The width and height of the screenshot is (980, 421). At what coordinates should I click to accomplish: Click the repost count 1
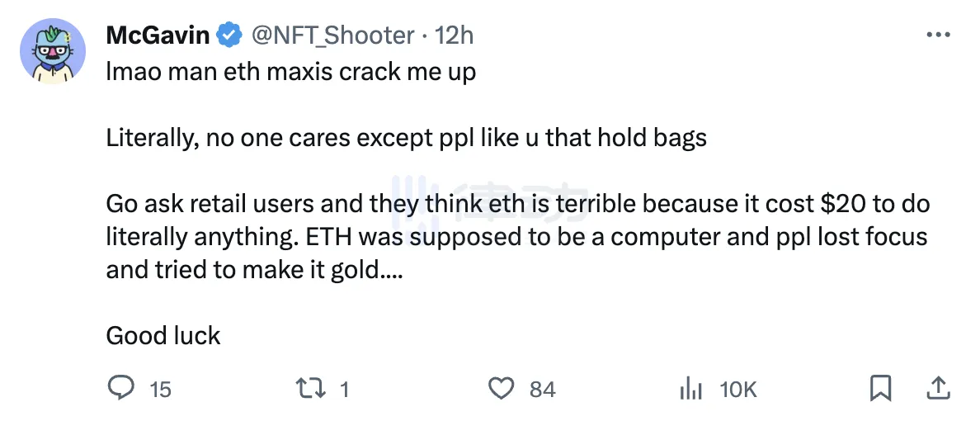pos(344,389)
